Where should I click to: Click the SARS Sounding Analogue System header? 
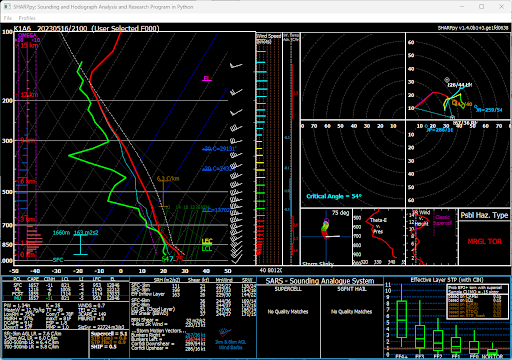click(320, 281)
